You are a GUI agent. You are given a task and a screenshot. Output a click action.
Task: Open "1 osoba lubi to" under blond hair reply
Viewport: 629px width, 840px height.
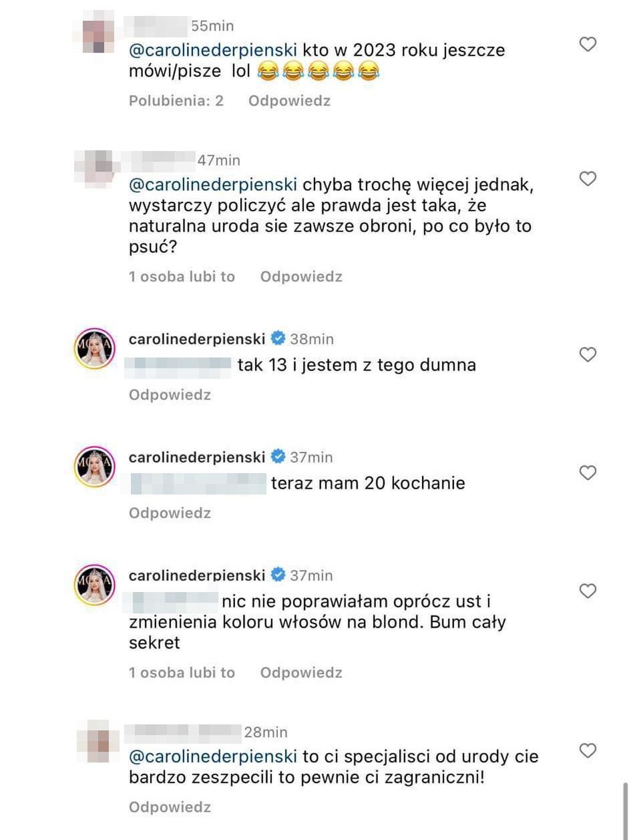coord(182,673)
